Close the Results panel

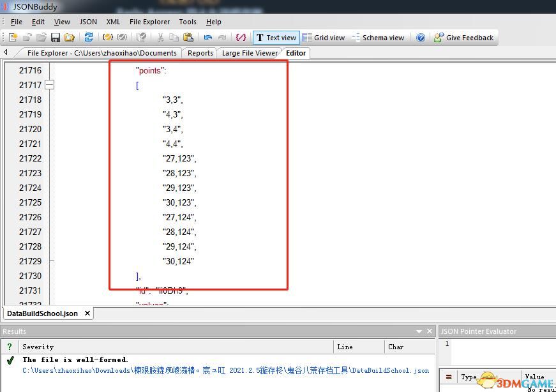point(430,331)
